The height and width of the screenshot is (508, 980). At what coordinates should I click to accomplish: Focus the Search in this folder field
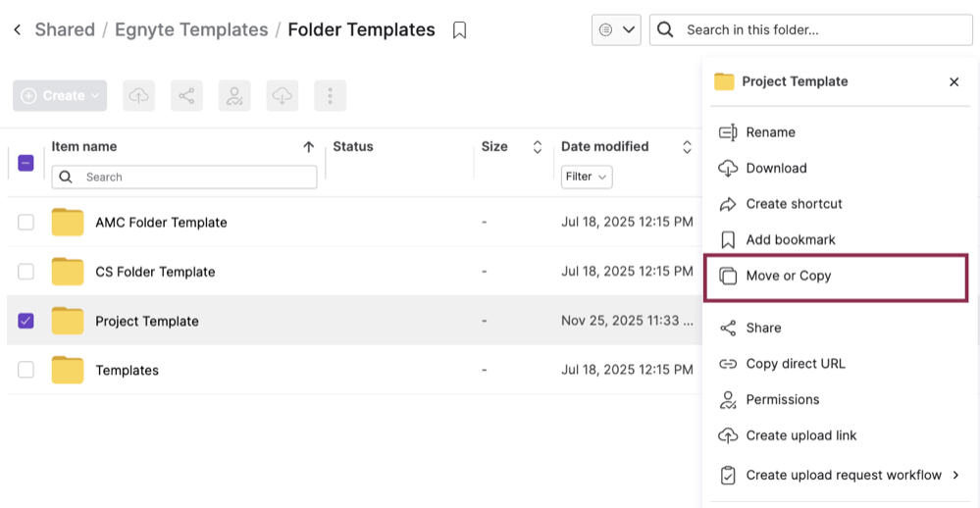(810, 30)
